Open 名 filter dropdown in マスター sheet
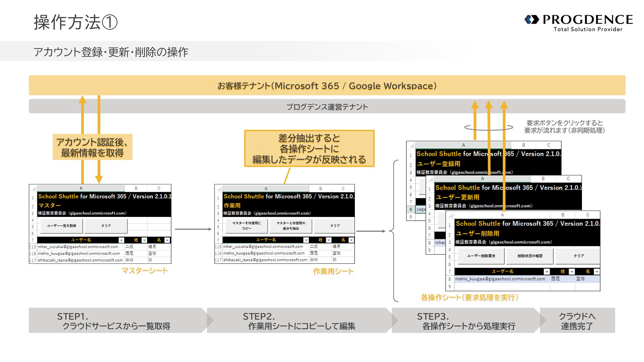The image size is (644, 362). pyautogui.click(x=167, y=240)
